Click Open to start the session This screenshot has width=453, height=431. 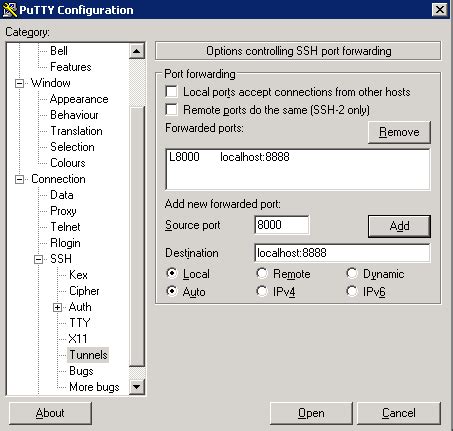[x=311, y=413]
